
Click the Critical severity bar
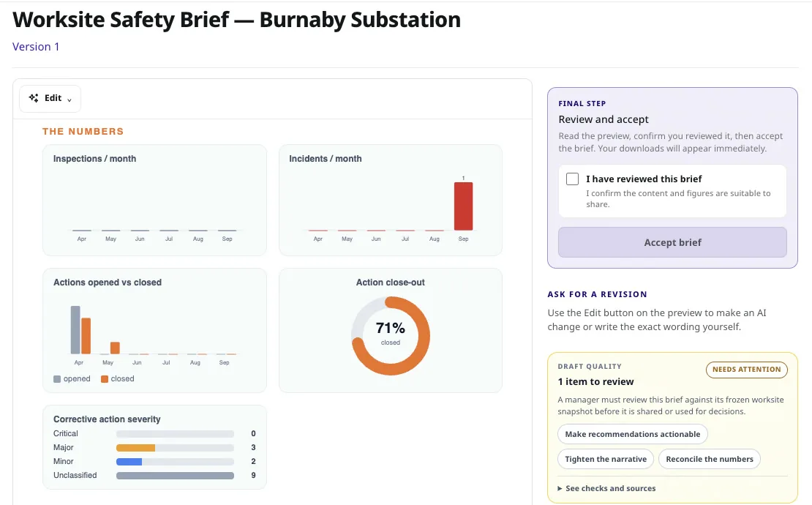pos(175,433)
